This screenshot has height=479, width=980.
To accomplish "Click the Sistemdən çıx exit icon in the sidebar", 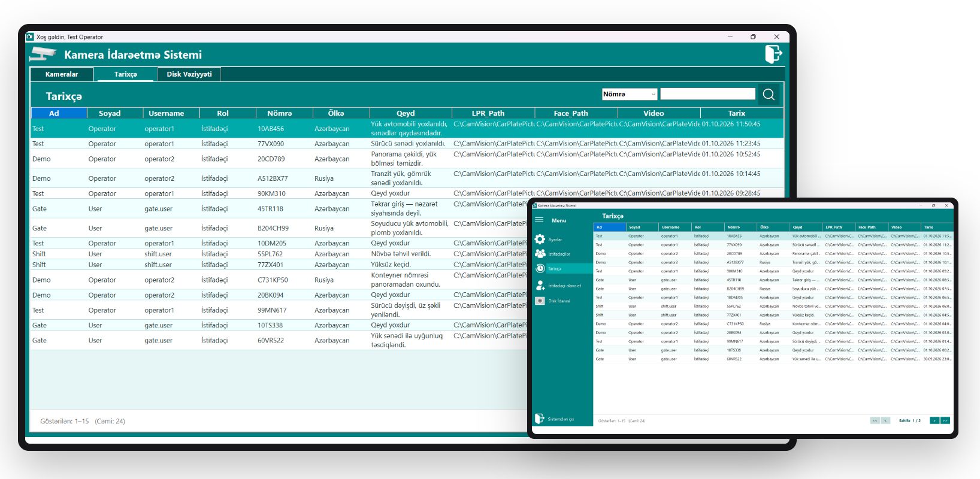I will [539, 419].
